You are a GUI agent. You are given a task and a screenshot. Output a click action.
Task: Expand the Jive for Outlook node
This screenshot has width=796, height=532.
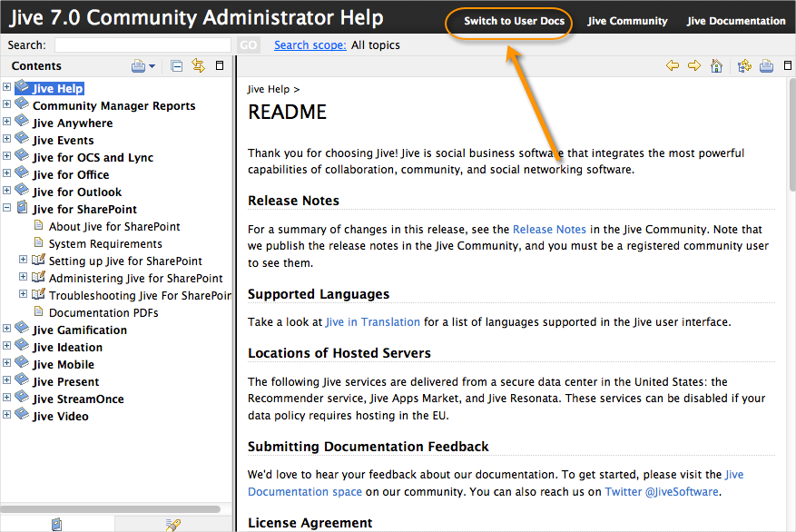point(6,191)
